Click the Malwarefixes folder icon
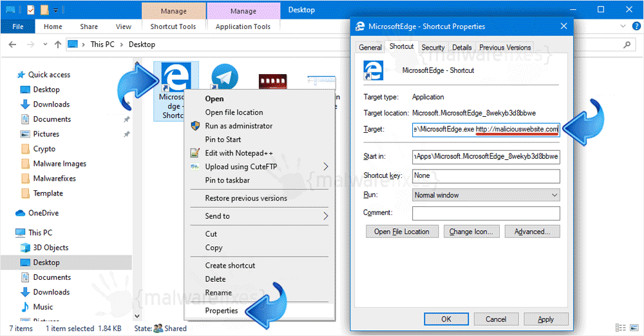644x336 pixels. pos(26,179)
